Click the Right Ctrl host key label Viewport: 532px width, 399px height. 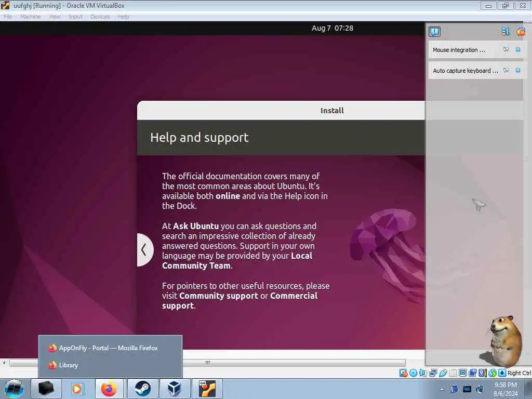click(x=519, y=373)
